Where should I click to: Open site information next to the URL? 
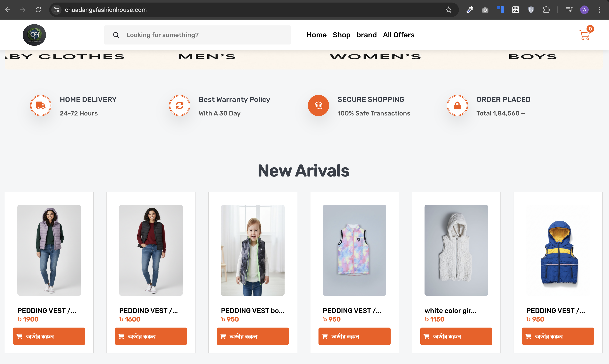[56, 10]
